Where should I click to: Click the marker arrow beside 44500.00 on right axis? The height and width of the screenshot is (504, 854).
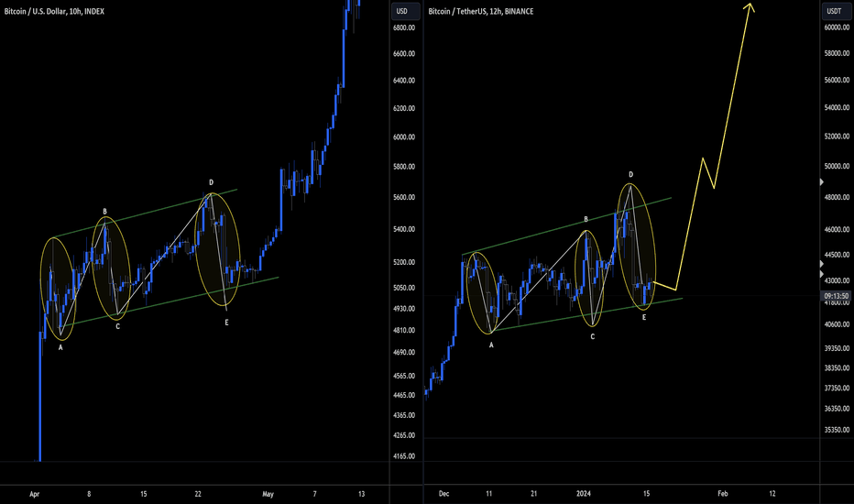822,264
